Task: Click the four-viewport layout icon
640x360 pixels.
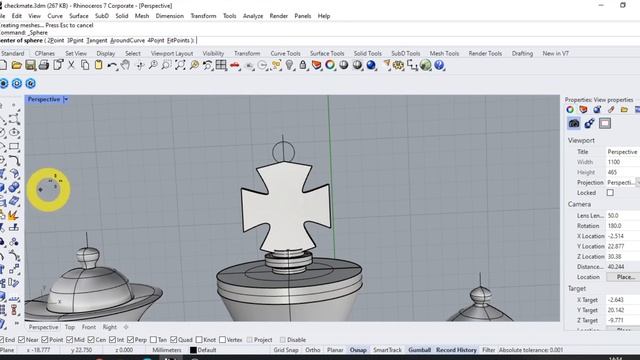Action: [x=221, y=65]
